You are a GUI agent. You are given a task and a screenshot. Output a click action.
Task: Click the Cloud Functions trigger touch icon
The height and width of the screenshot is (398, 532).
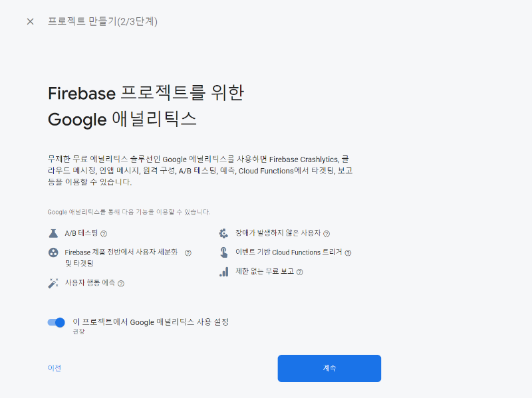223,252
